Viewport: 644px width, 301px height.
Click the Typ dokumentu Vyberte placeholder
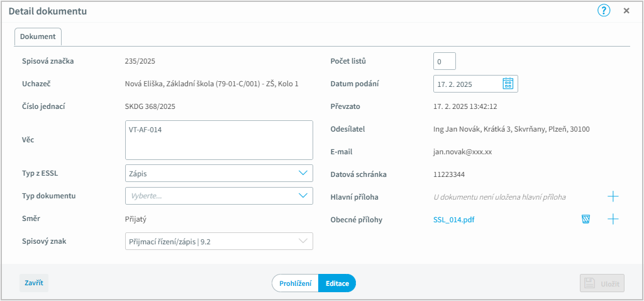146,196
